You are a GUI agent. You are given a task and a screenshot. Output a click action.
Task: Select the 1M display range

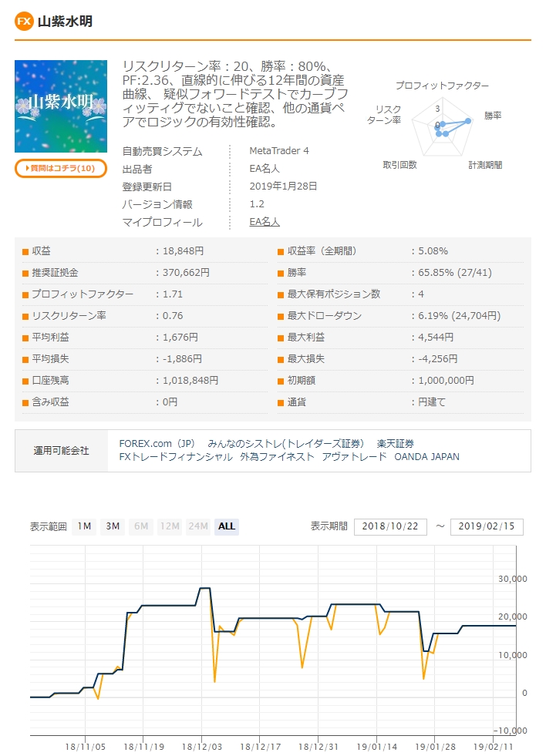[84, 526]
